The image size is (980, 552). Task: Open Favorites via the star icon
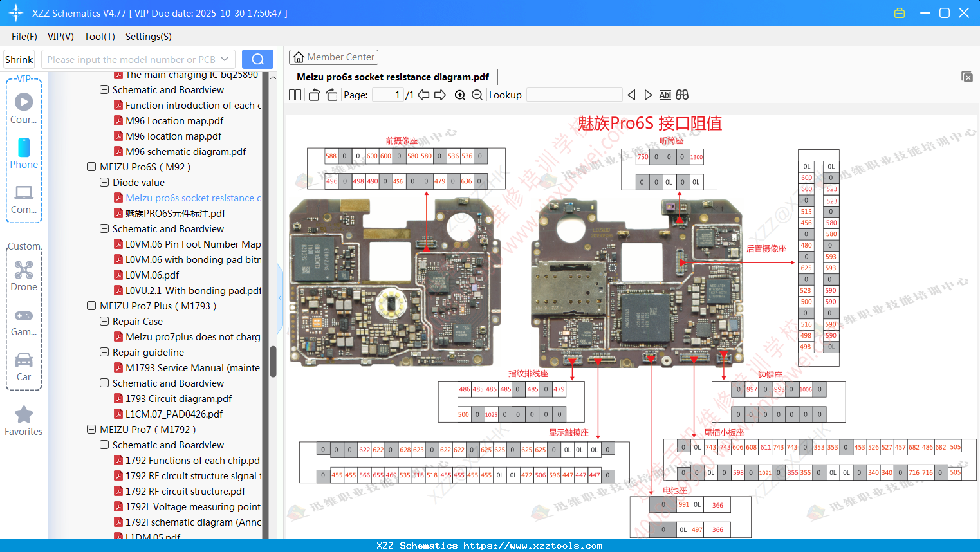(24, 414)
